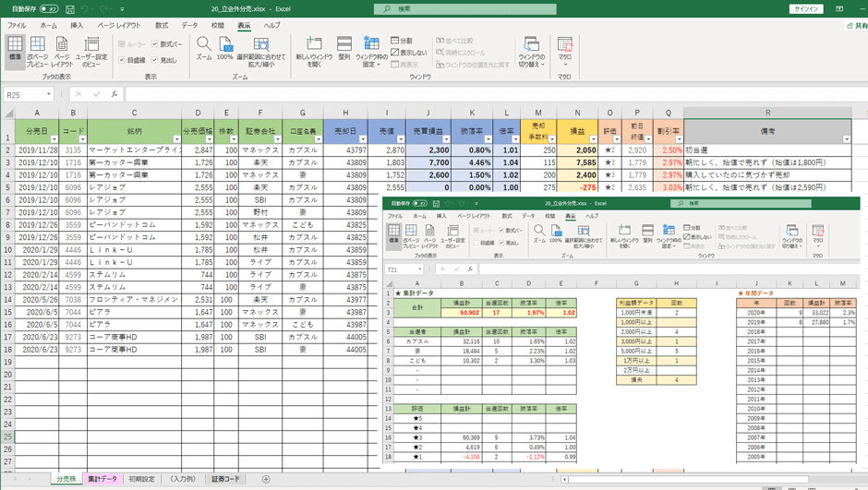Click the 検索 box in the main title bar

pyautogui.click(x=465, y=9)
